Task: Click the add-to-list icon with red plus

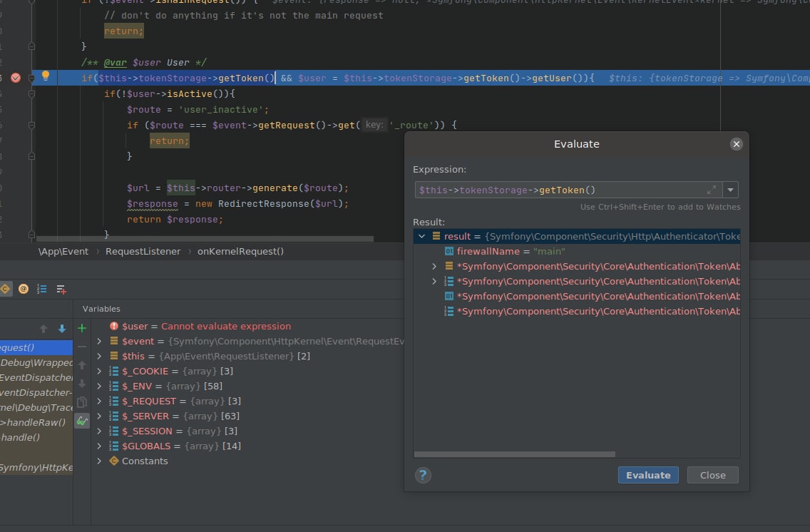Action: (x=61, y=289)
